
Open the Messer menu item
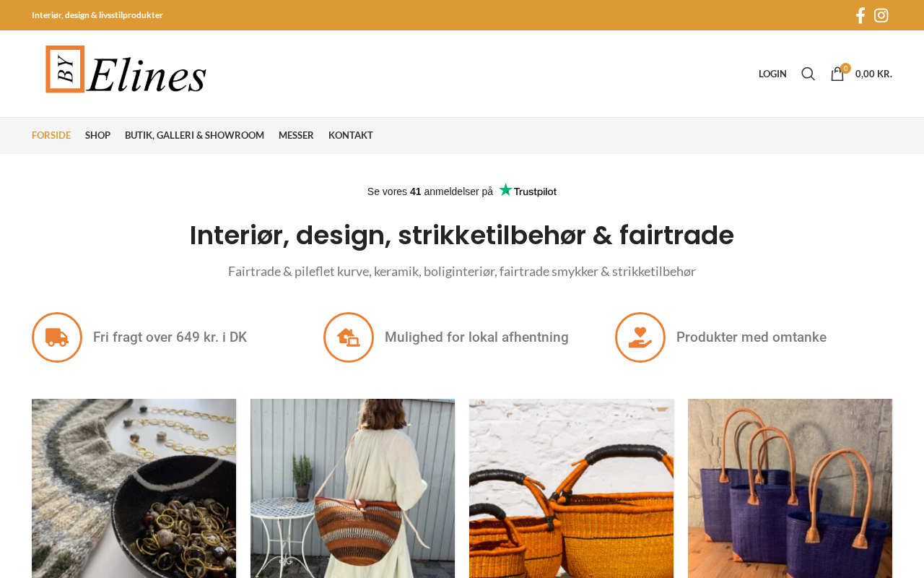pyautogui.click(x=296, y=135)
